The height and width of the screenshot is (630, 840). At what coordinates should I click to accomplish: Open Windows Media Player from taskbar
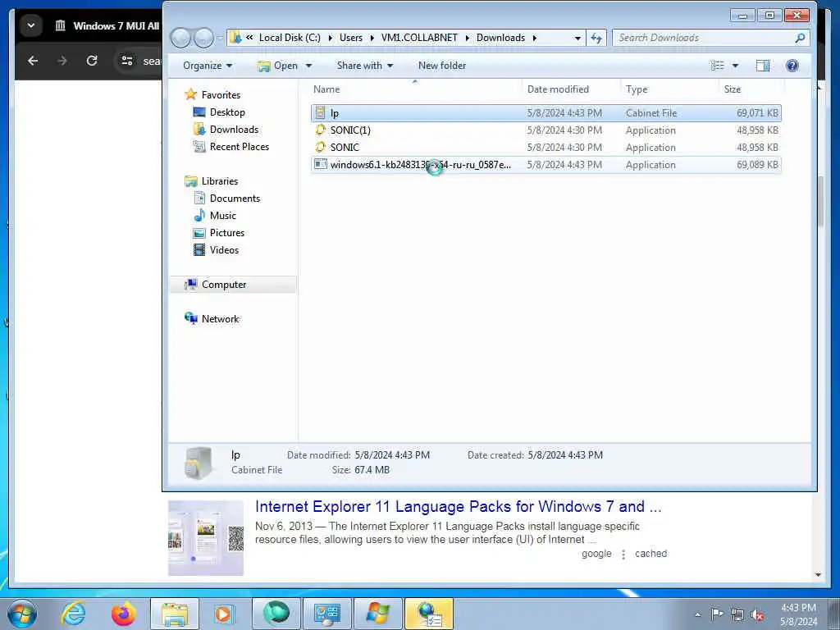tap(223, 614)
